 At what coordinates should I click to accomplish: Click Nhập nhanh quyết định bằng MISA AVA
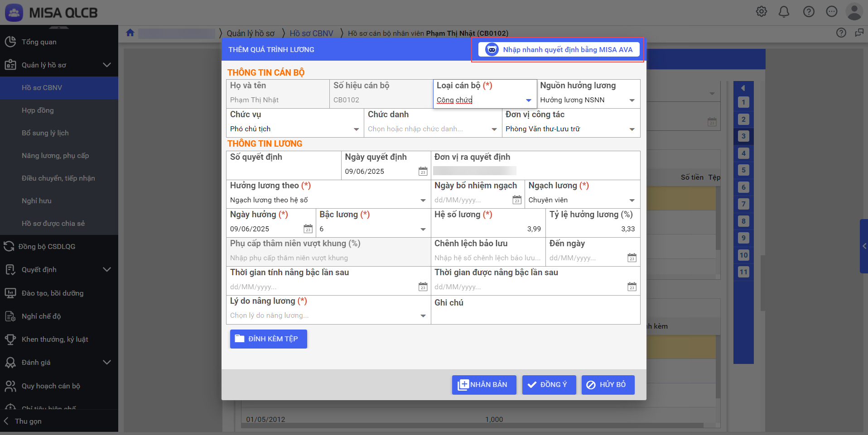(559, 50)
